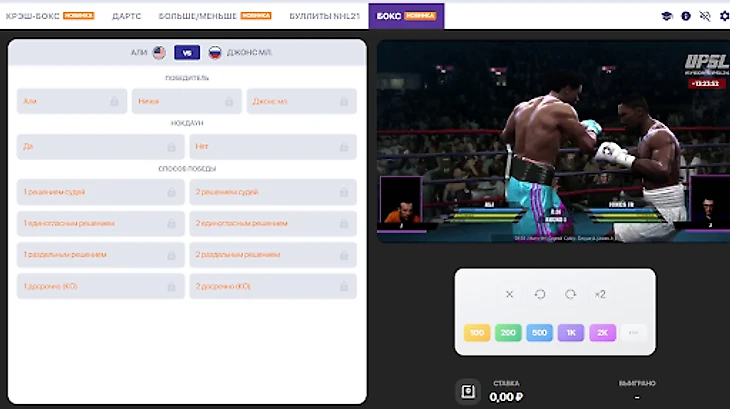Viewport: 730px width, 409px height.
Task: Select 1 решением судей outcome
Action: point(101,192)
